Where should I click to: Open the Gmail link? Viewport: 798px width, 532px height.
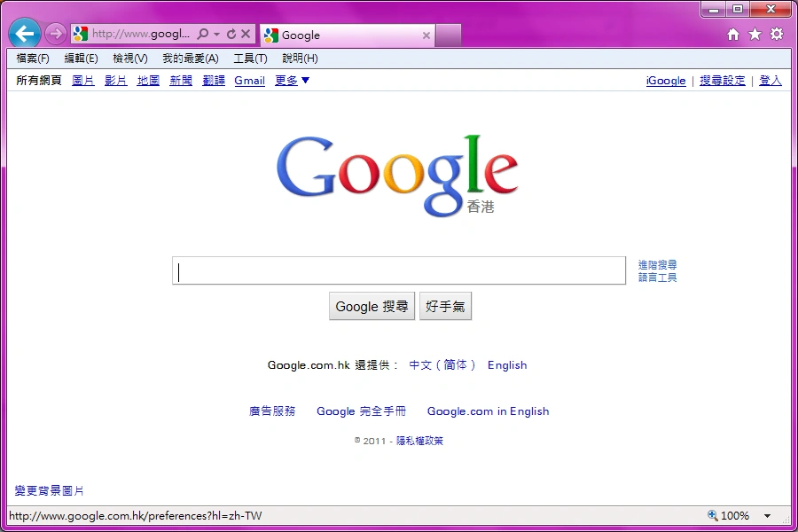point(249,81)
